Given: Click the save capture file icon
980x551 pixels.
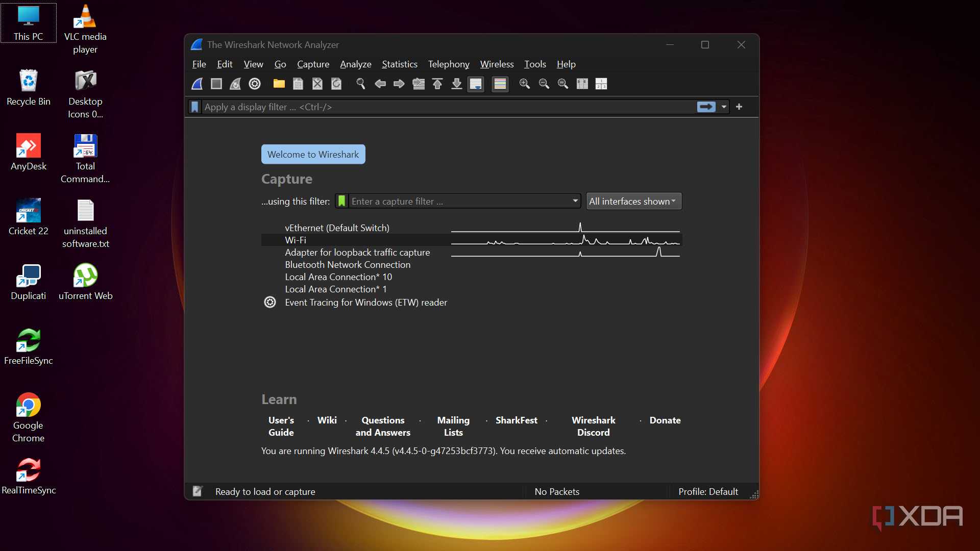Looking at the screenshot, I should [298, 84].
